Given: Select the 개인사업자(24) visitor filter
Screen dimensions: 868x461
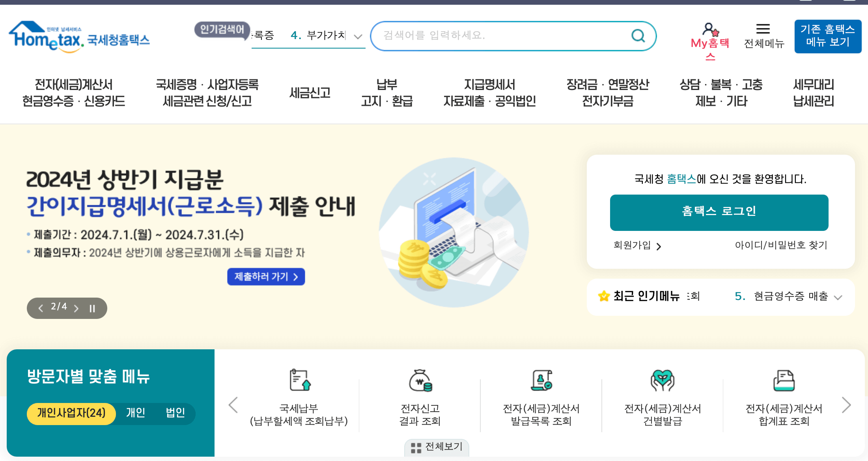Looking at the screenshot, I should pos(71,413).
